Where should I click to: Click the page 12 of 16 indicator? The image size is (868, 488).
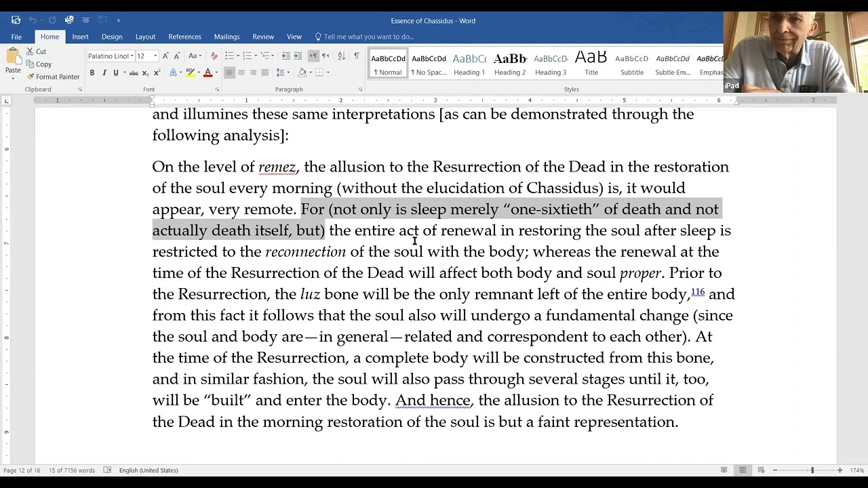[22, 470]
